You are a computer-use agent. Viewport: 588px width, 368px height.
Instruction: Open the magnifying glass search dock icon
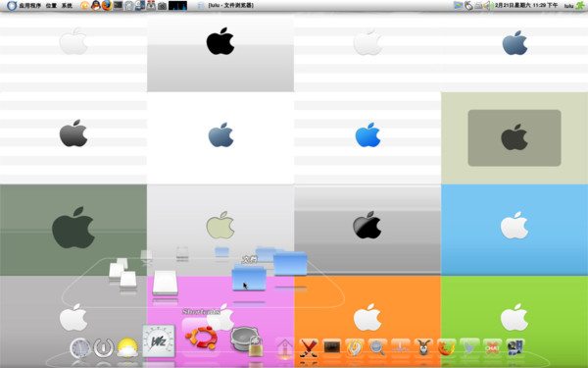(x=377, y=347)
